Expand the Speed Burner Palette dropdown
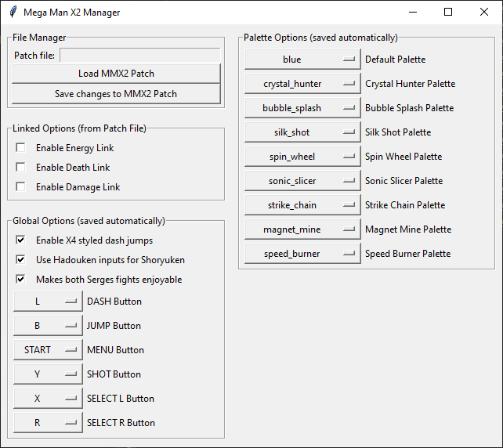Image resolution: width=503 pixels, height=448 pixels. tap(302, 253)
